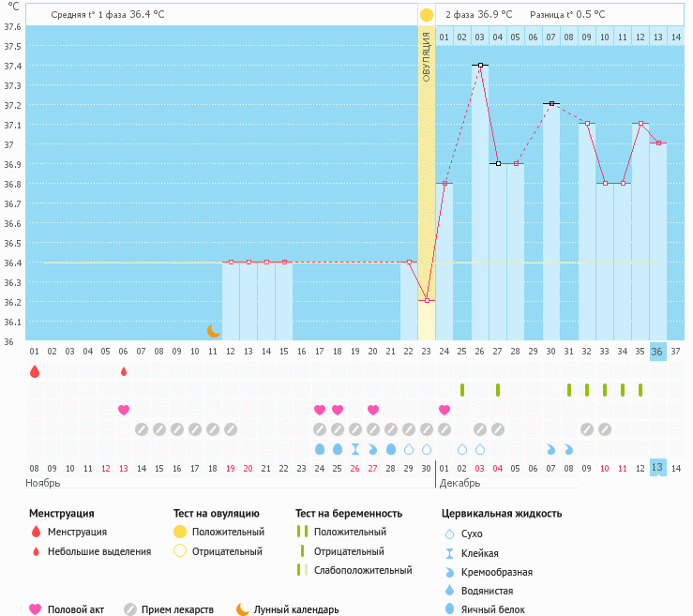Click the yellow positive ovulation test circle at the top

pyautogui.click(x=427, y=15)
